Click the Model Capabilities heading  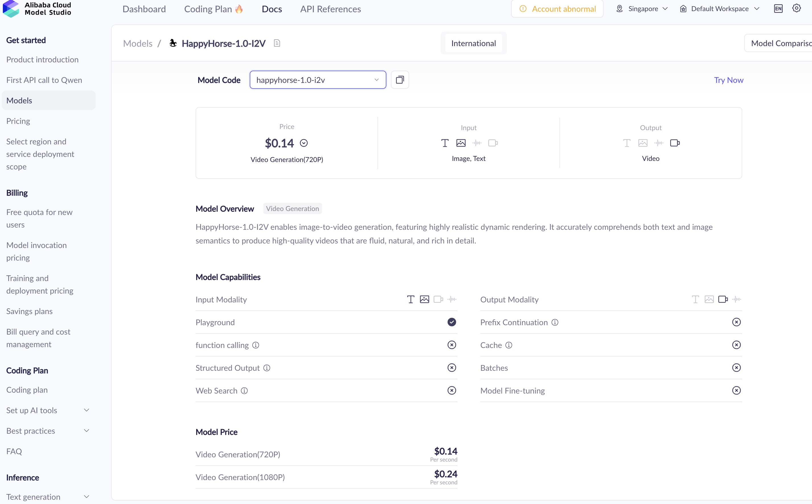click(x=228, y=277)
